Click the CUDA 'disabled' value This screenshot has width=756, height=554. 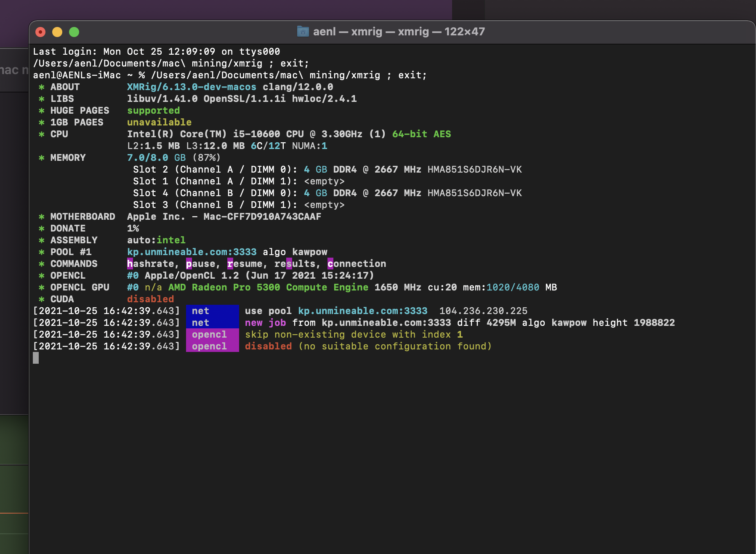[151, 299]
